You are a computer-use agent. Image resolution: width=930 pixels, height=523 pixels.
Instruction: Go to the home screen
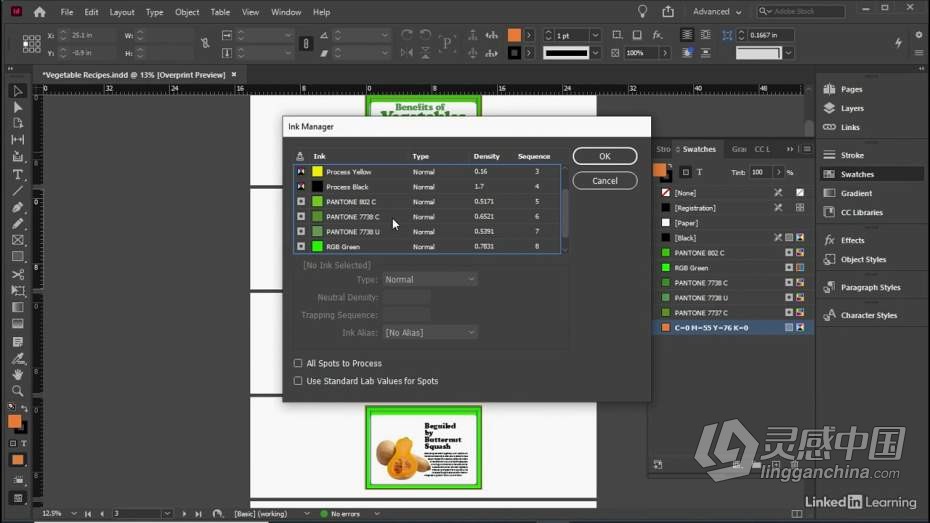[x=40, y=12]
